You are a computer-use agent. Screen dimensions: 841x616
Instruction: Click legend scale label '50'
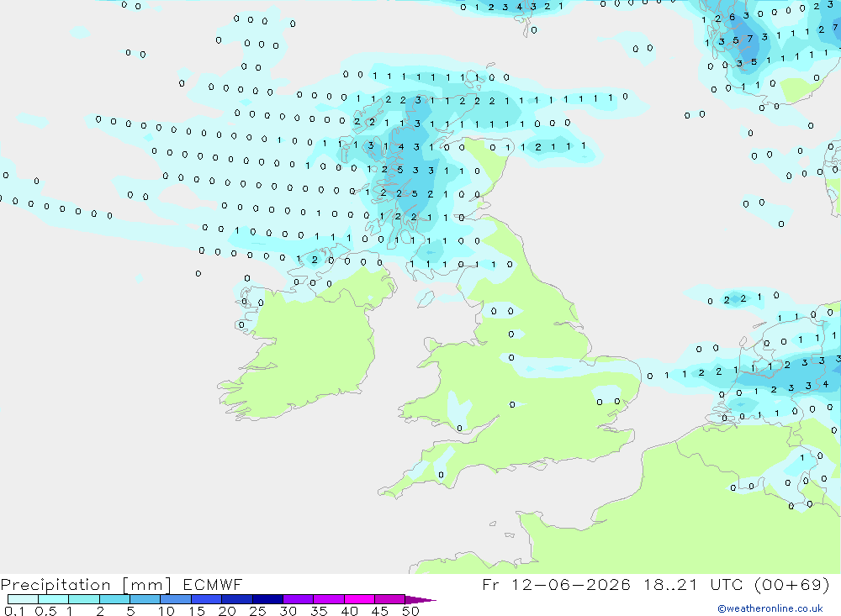coord(410,611)
